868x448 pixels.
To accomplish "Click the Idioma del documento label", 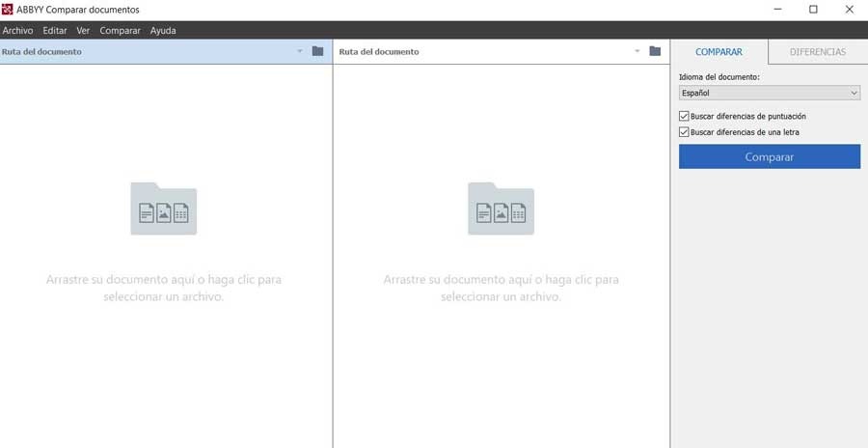I will coord(719,77).
